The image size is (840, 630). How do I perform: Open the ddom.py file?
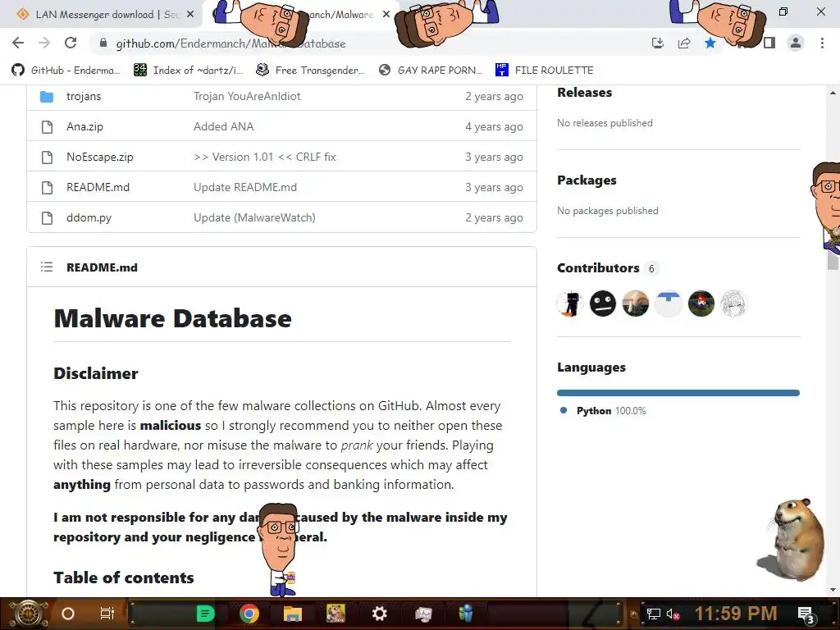click(89, 218)
